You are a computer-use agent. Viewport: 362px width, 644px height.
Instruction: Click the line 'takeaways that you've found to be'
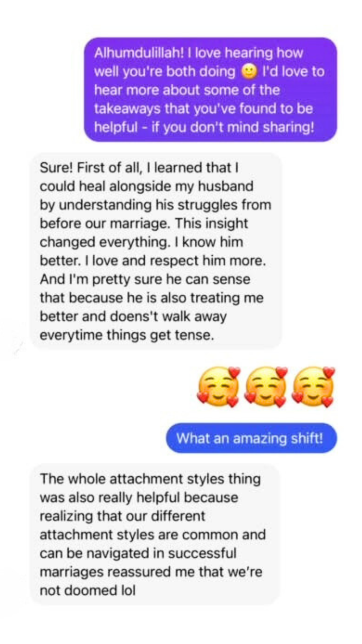click(x=204, y=108)
